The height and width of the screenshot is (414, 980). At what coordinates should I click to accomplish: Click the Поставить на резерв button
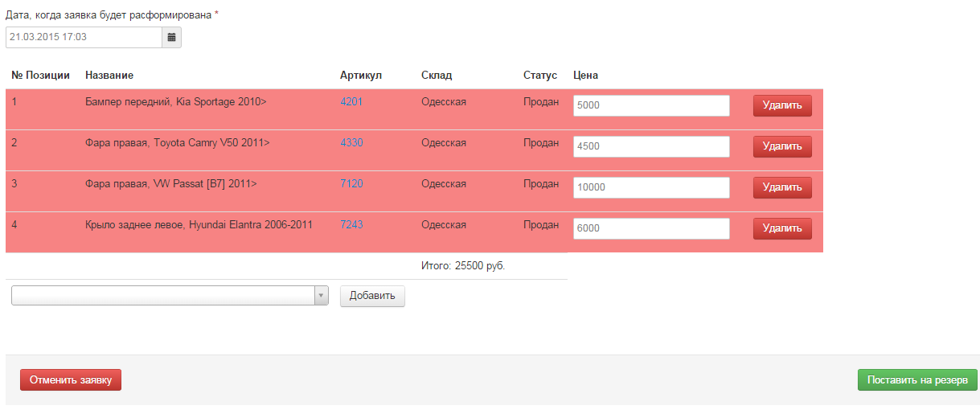tap(917, 379)
